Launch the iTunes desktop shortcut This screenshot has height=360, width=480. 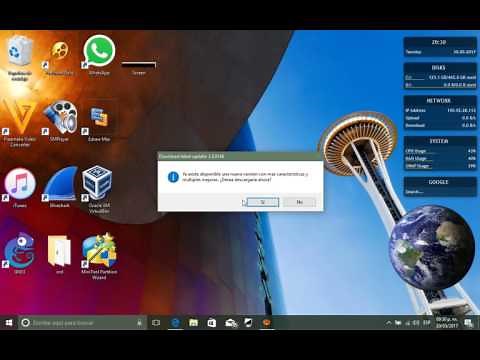(20, 188)
